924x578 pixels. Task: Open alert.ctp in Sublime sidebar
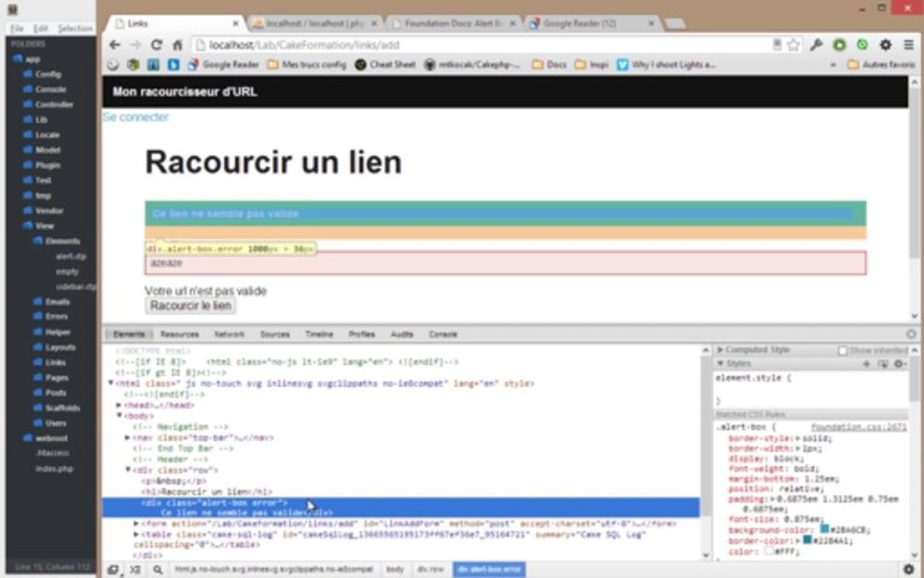[x=71, y=257]
